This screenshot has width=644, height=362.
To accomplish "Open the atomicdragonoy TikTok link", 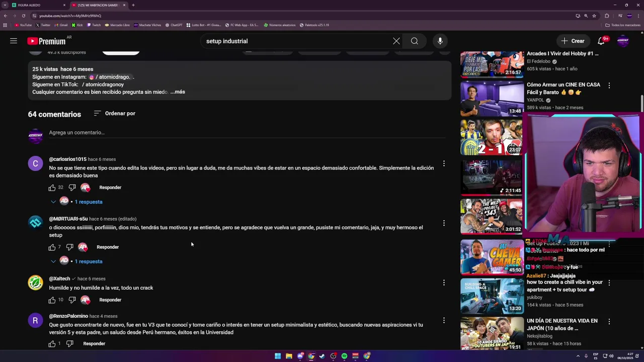I will coord(103,84).
